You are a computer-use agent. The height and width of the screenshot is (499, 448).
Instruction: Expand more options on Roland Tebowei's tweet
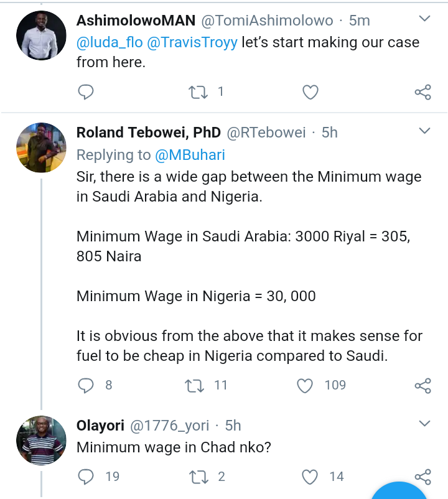pos(424,131)
